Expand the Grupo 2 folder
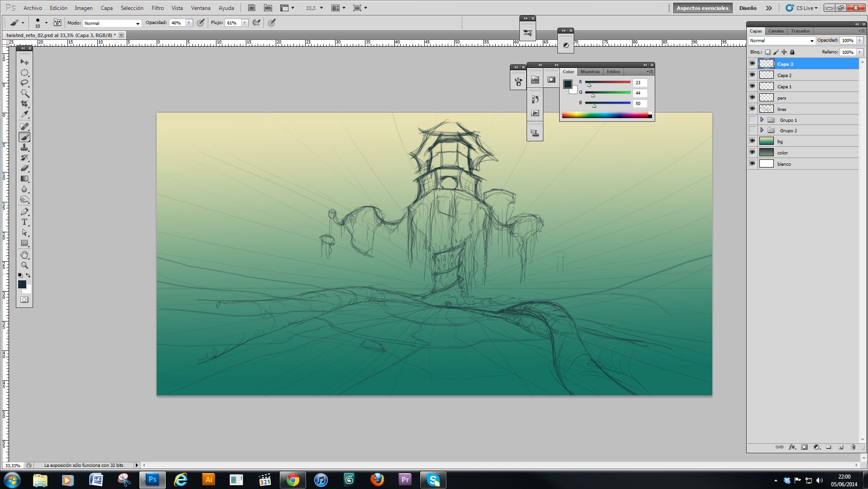Viewport: 868px width, 489px height. (x=762, y=130)
